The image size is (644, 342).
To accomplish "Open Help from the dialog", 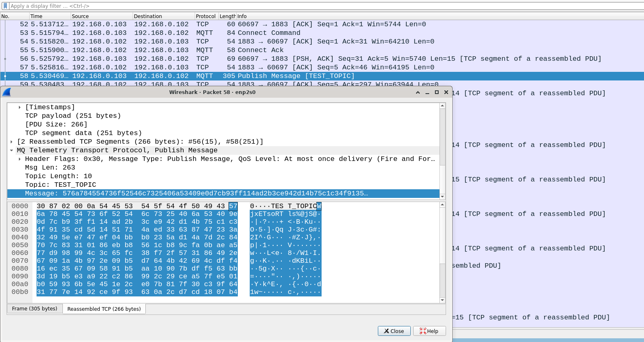I will (x=429, y=331).
